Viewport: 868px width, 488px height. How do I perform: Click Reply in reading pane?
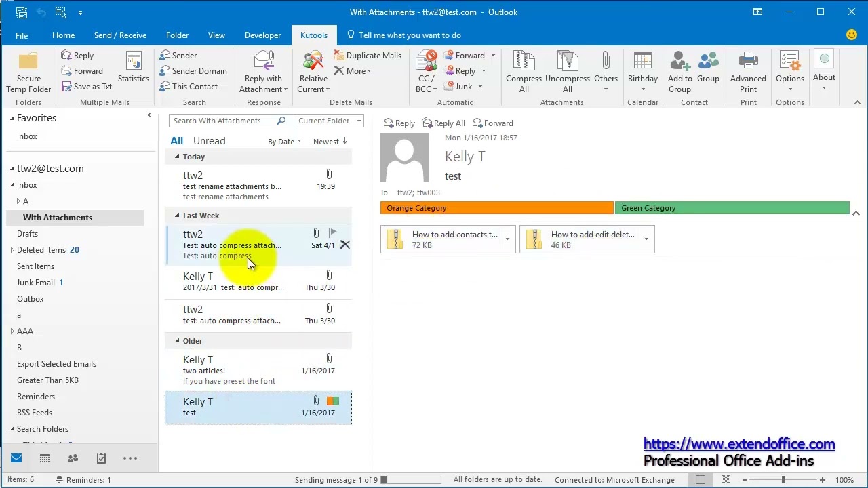click(399, 123)
